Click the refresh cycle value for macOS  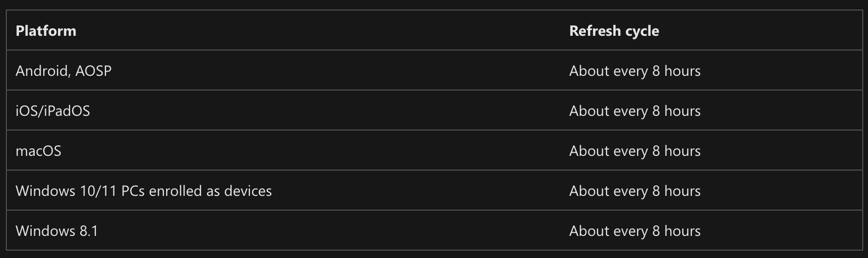pos(634,151)
